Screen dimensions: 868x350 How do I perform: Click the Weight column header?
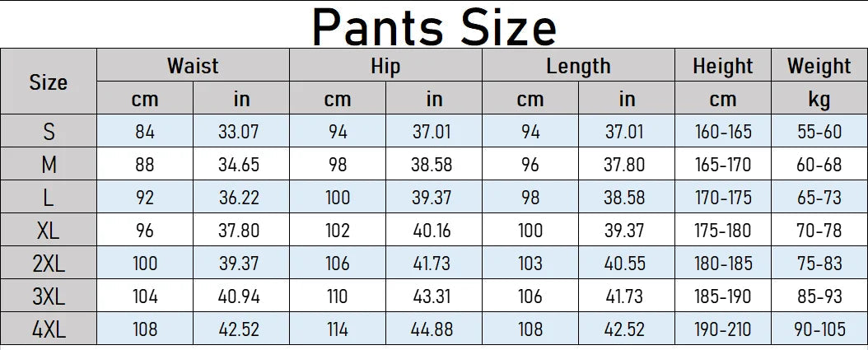coord(819,66)
